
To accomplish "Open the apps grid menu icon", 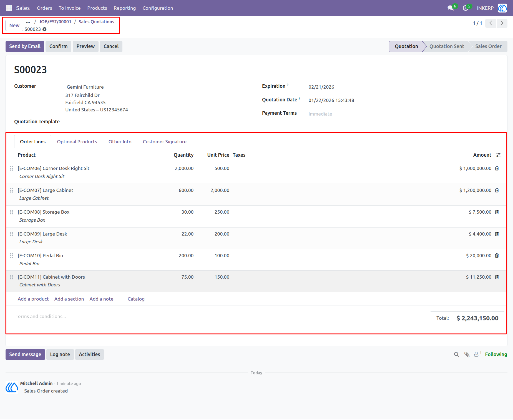I will pos(9,8).
